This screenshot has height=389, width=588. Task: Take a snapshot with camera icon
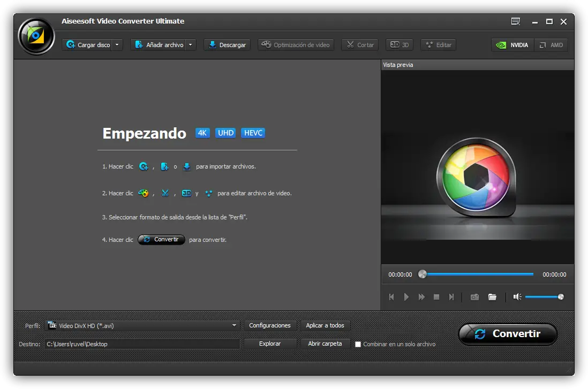475,297
